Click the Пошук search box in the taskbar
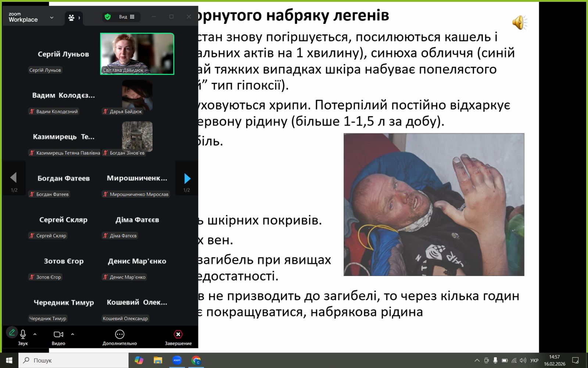This screenshot has height=368, width=588. click(x=73, y=360)
